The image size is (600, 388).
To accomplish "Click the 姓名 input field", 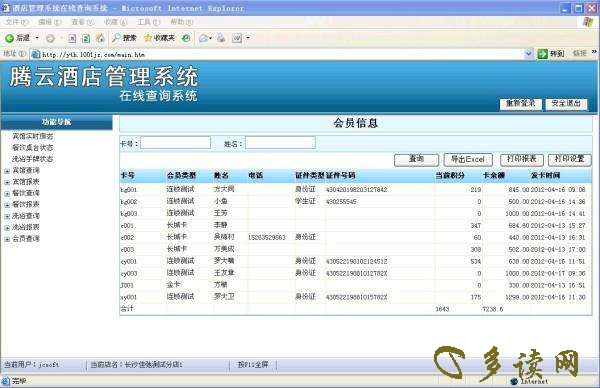I will click(280, 143).
